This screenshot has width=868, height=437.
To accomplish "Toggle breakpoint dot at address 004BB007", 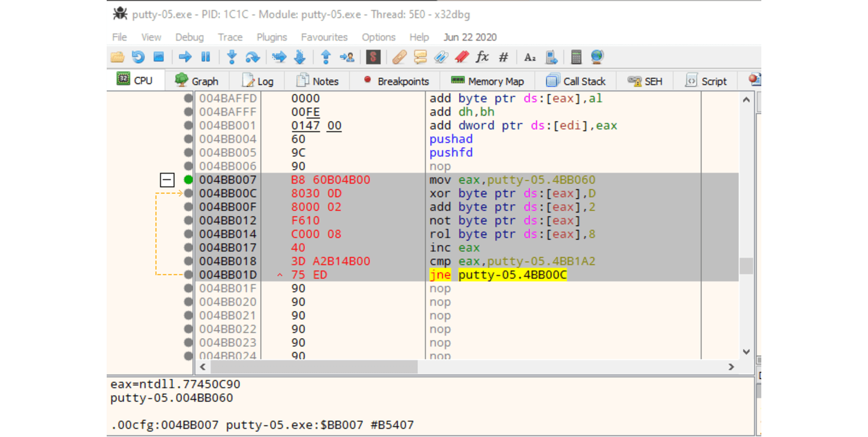I will point(189,180).
